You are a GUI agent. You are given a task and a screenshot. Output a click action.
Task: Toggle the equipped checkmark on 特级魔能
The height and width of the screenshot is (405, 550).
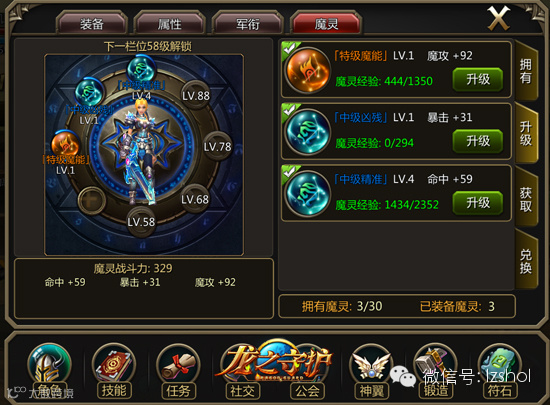pos(289,49)
